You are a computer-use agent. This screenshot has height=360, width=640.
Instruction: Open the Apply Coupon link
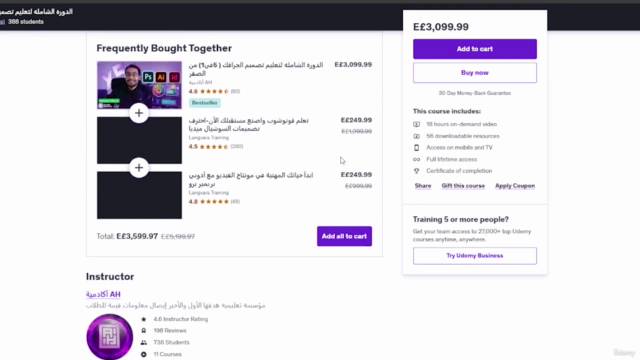point(515,186)
